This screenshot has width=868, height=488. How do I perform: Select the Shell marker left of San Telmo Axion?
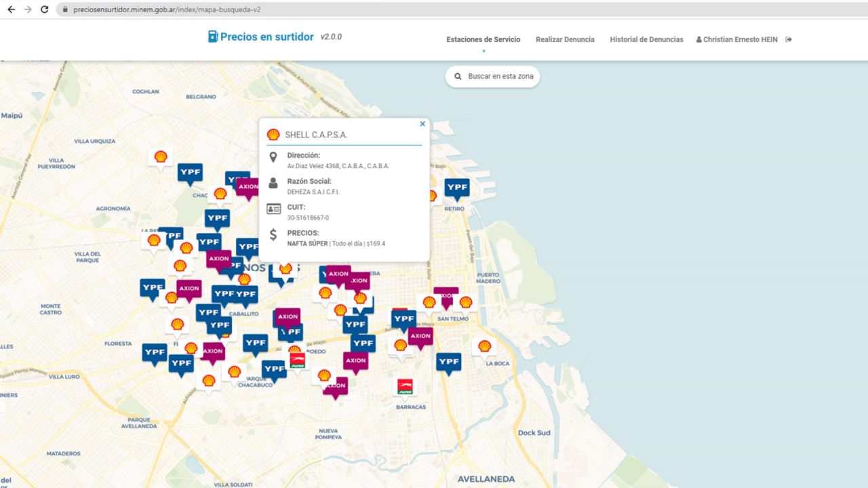coord(429,303)
